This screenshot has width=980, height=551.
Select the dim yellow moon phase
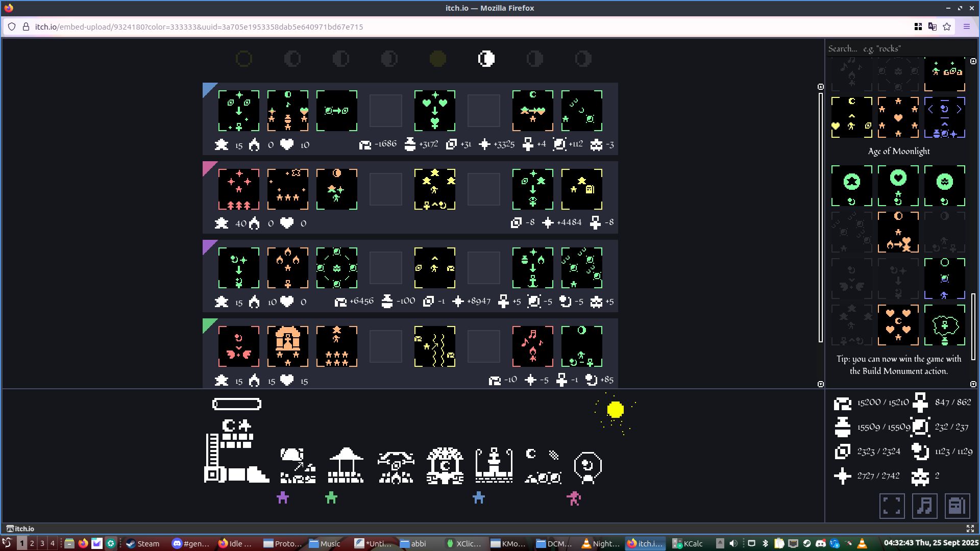click(x=437, y=59)
